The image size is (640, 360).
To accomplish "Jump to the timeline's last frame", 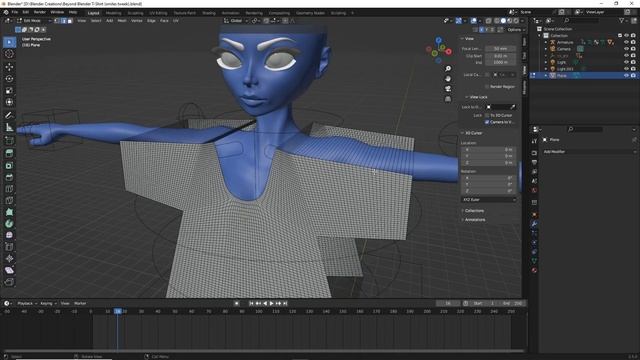I will tap(285, 304).
